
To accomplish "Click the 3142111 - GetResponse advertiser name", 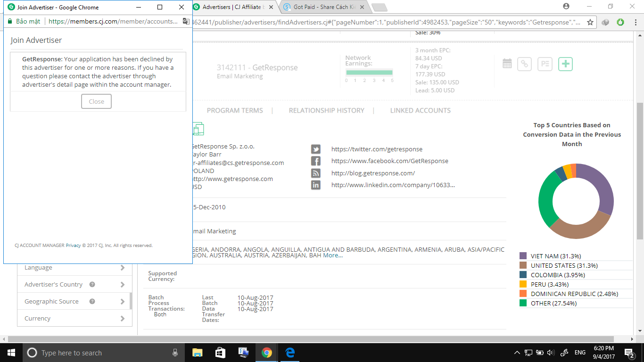I will pos(257,67).
